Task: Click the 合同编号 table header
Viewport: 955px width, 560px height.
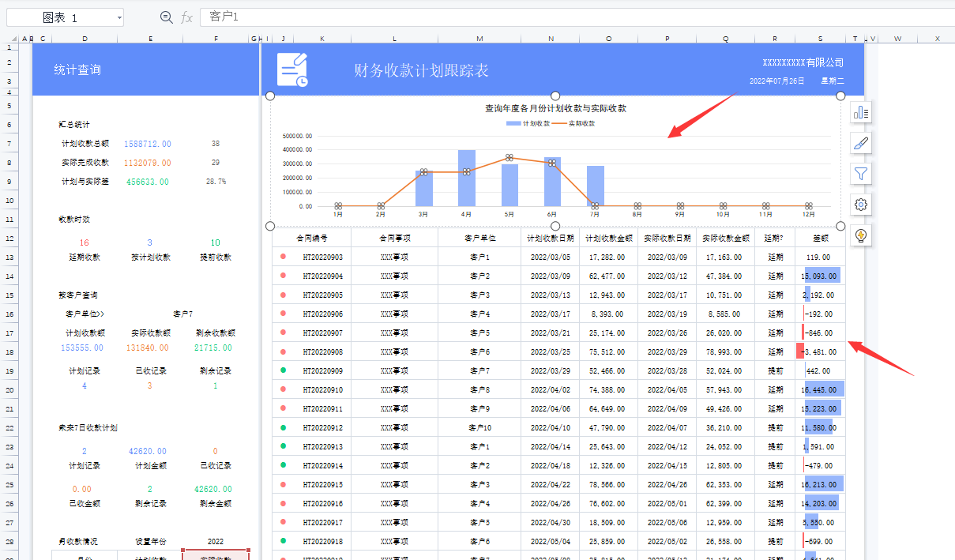Action: tap(312, 238)
